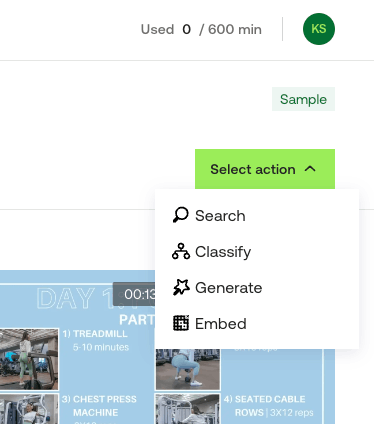Screen dimensions: 374x424
Task: Click the Sample tag badge
Action: 303,99
